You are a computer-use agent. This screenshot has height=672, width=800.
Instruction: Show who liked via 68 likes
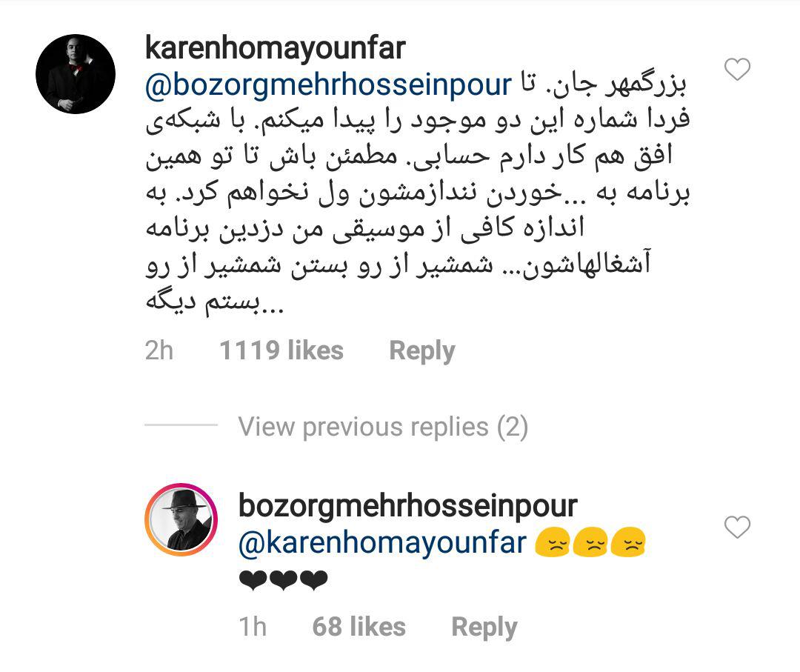coord(359,627)
